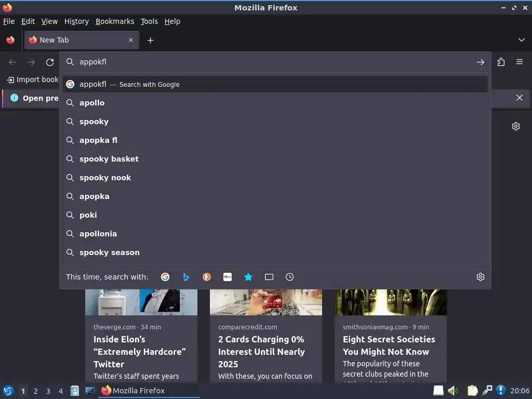Open the View menu
532x399 pixels.
click(49, 21)
